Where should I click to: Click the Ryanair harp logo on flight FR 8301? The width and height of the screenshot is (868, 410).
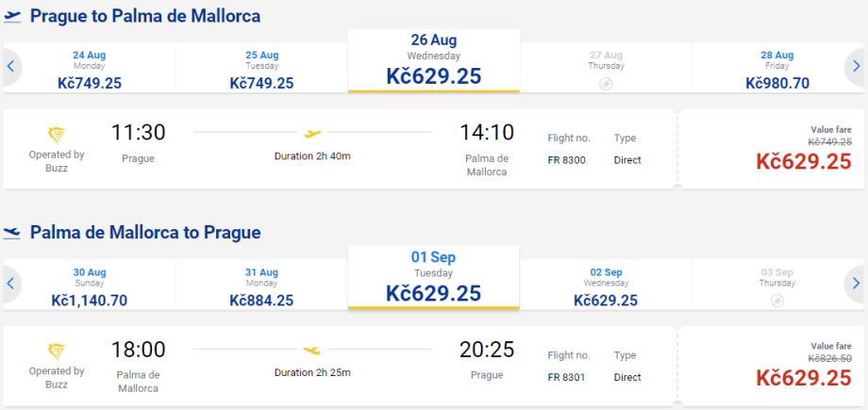pyautogui.click(x=57, y=352)
